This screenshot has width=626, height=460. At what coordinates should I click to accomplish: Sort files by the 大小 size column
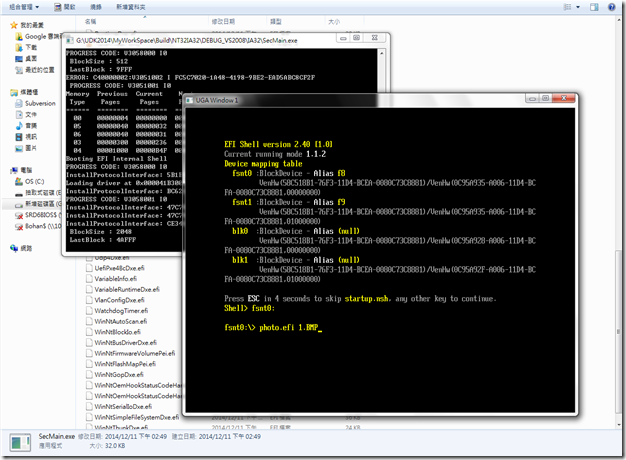coord(334,21)
